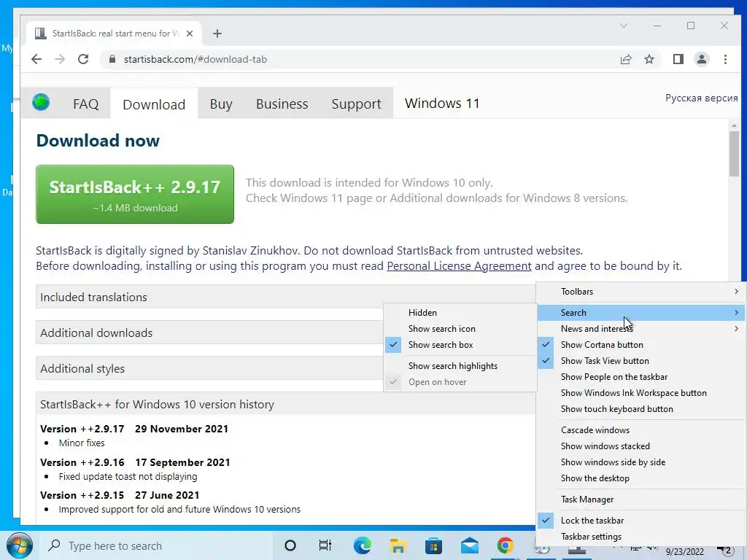Choose Cascade windows
747x560 pixels.
640,430
